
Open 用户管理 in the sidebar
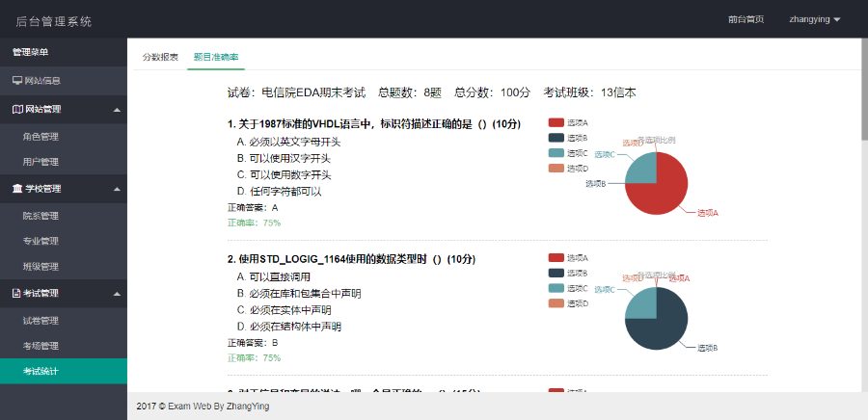[64, 162]
